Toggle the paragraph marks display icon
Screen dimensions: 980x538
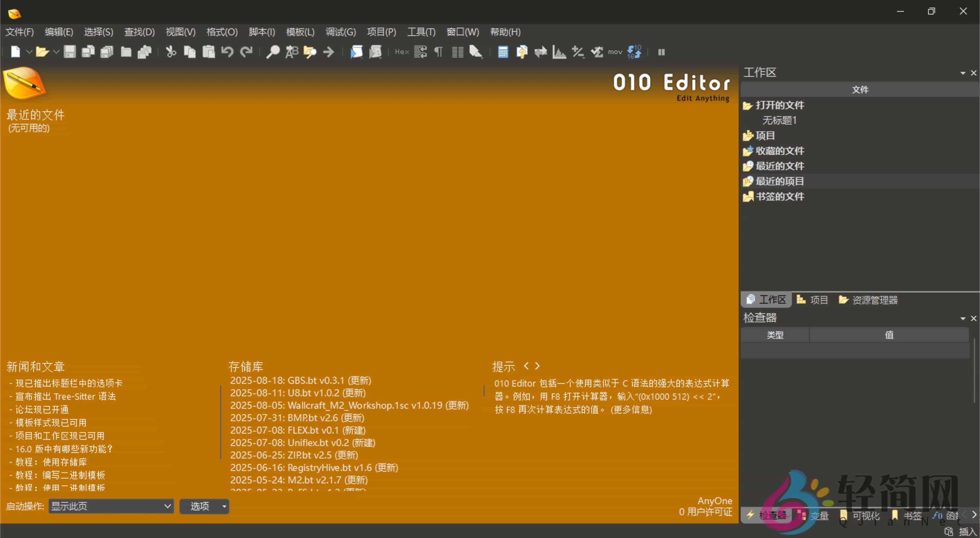[x=438, y=52]
